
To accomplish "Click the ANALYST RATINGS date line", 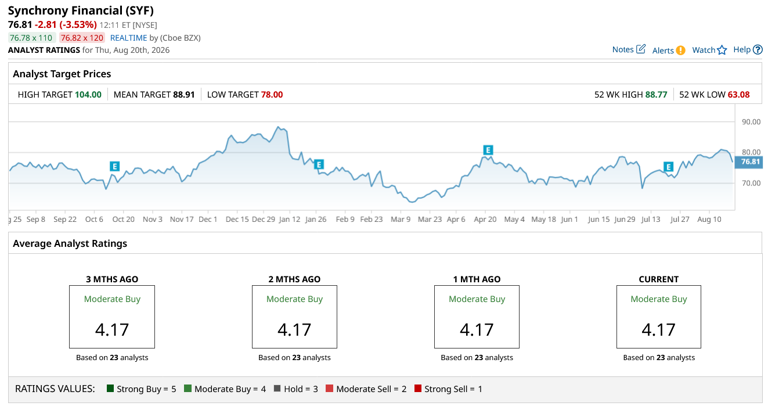I will pos(89,50).
